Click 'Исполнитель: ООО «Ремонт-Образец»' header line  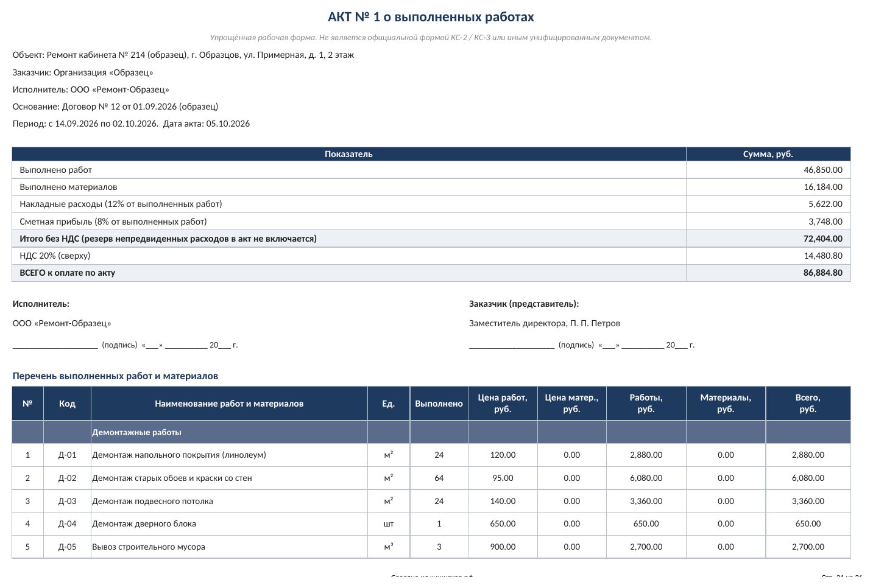tap(91, 89)
